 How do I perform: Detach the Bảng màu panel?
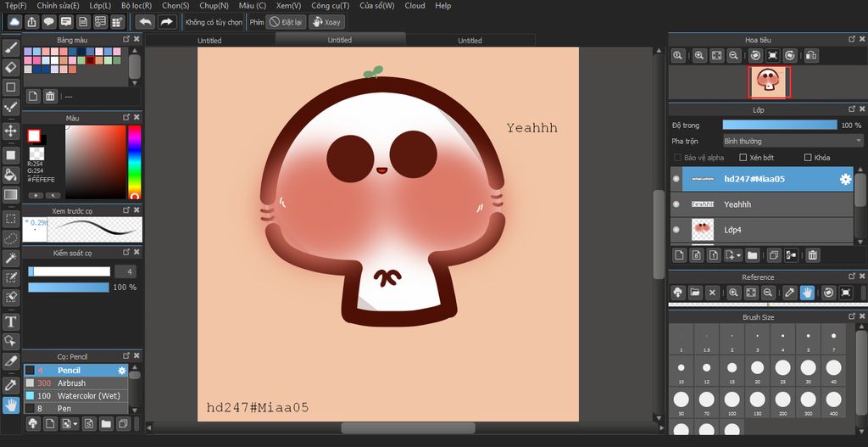pos(126,39)
